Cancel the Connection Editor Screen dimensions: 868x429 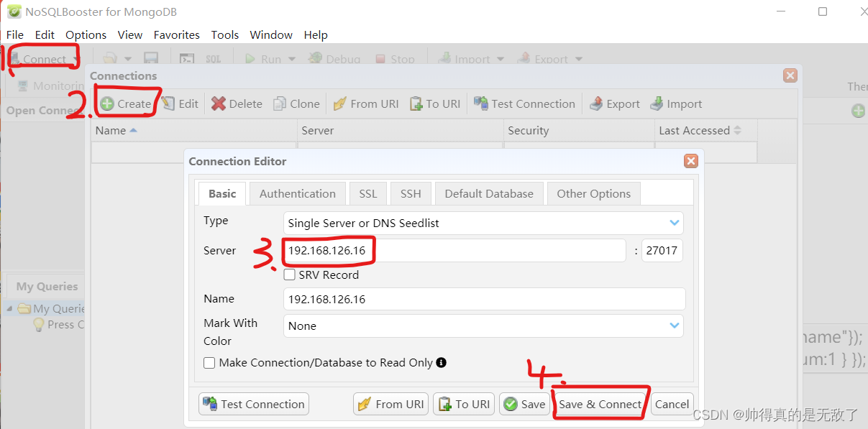point(672,404)
